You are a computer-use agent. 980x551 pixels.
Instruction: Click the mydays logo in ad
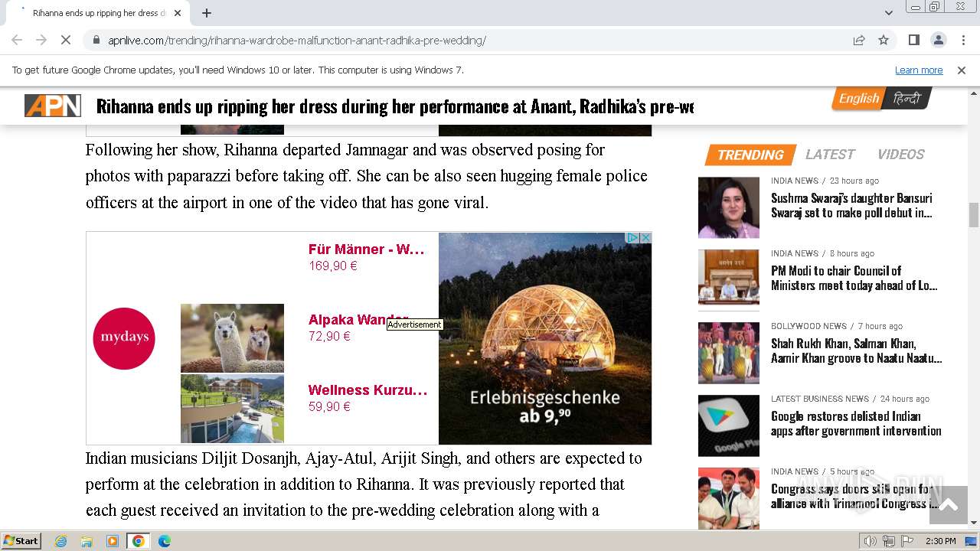(124, 338)
